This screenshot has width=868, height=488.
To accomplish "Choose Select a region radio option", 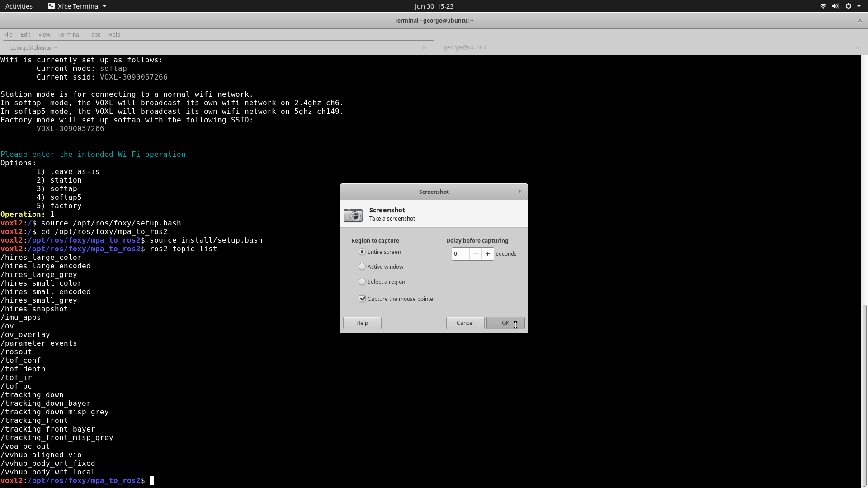I will click(x=362, y=282).
